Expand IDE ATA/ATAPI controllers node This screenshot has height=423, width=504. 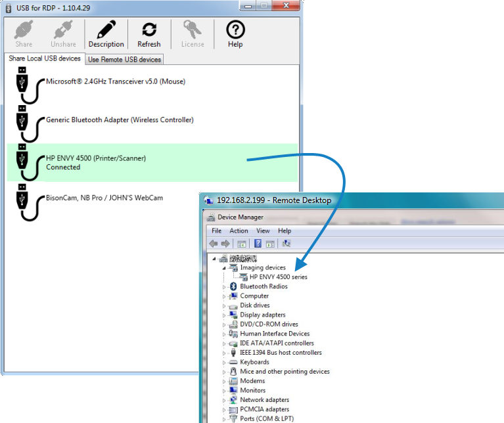pyautogui.click(x=224, y=344)
